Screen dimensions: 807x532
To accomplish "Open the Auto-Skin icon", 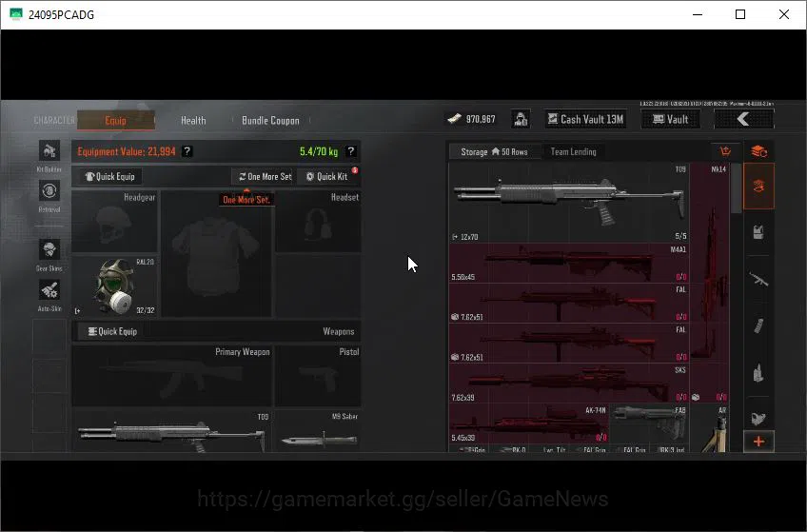I will (49, 290).
